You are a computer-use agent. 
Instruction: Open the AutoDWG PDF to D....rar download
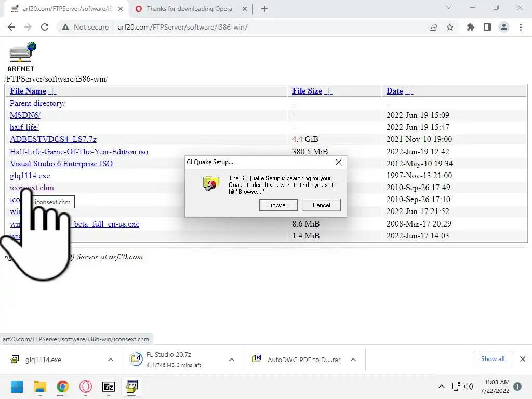pos(303,360)
